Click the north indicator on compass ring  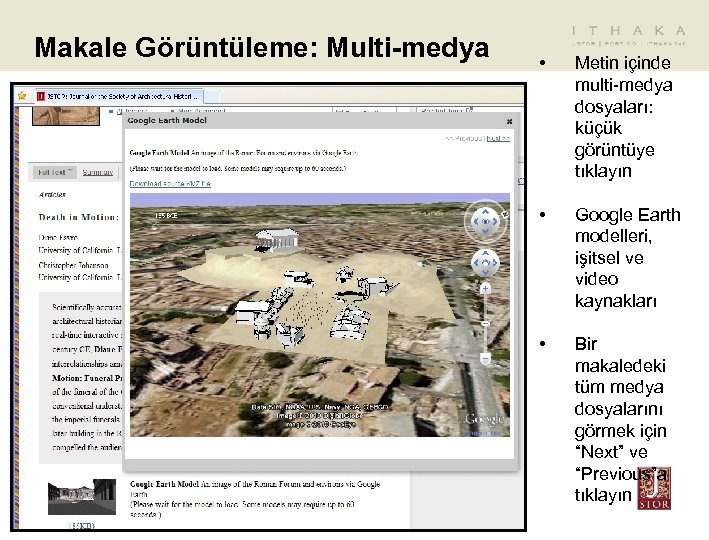[x=505, y=215]
